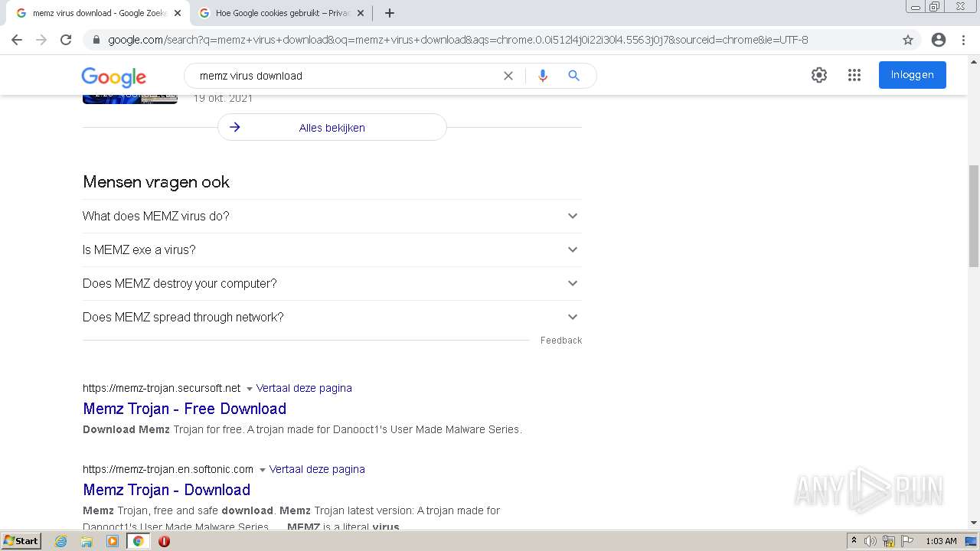The height and width of the screenshot is (551, 980).
Task: Click the scrollbar down arrow
Action: coord(974,523)
